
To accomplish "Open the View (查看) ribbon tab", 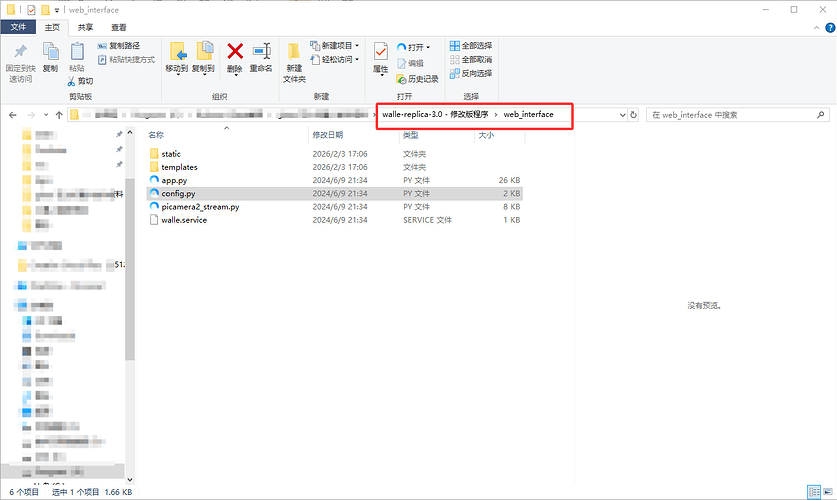I will tap(119, 28).
